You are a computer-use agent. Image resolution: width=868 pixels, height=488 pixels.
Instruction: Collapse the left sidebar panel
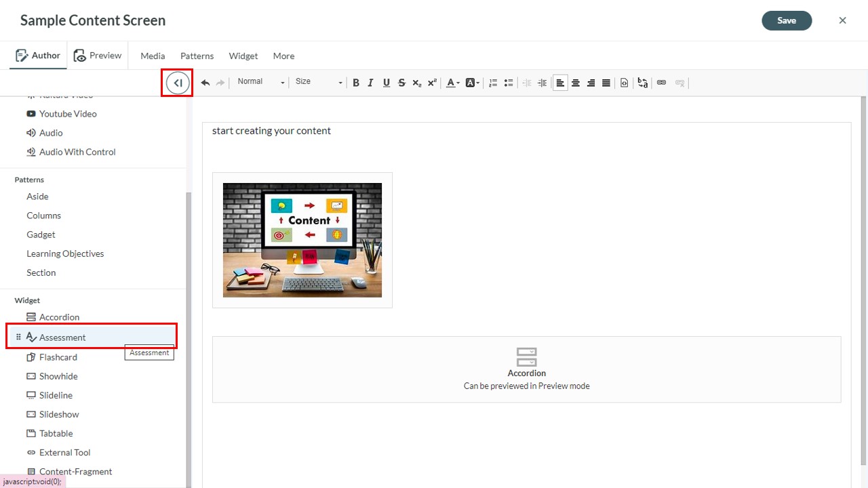tap(178, 83)
